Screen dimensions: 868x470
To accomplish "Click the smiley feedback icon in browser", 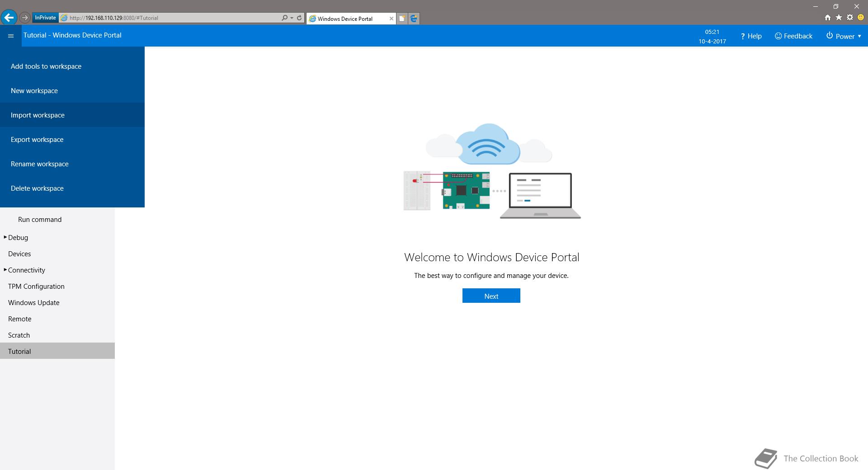I will coord(861,18).
